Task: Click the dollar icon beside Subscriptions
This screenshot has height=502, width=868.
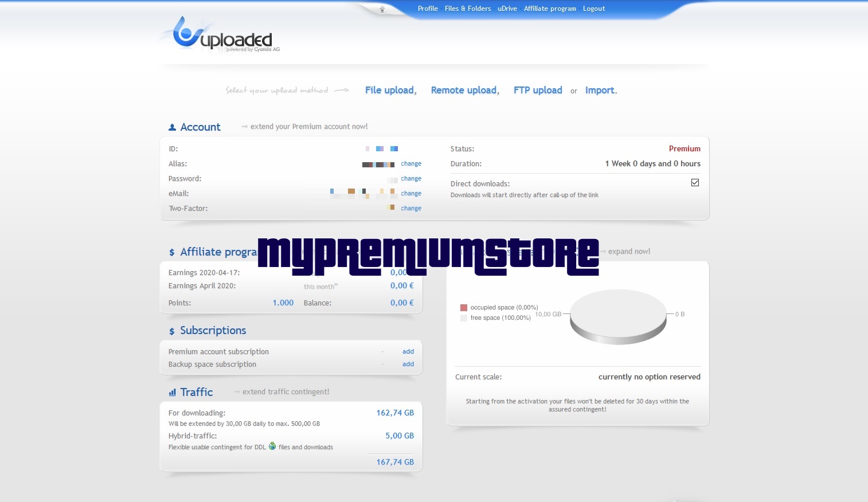Action: pyautogui.click(x=172, y=331)
